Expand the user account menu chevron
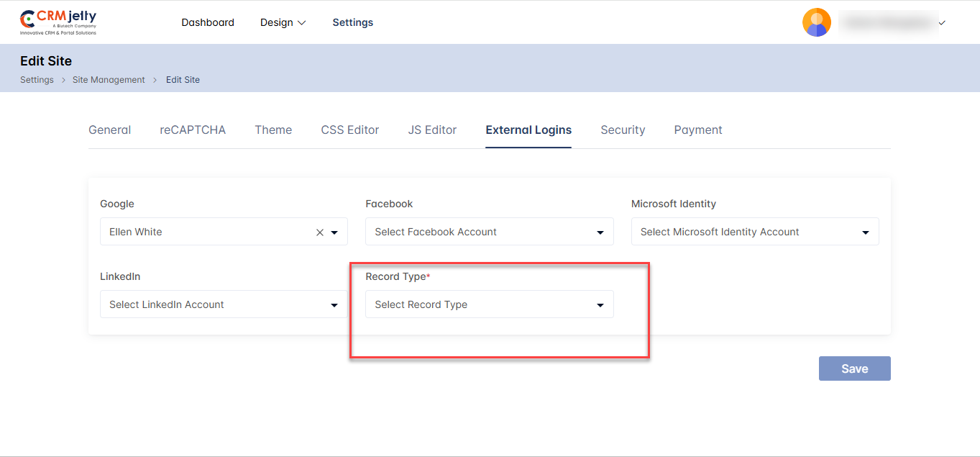Image resolution: width=980 pixels, height=457 pixels. pos(942,23)
